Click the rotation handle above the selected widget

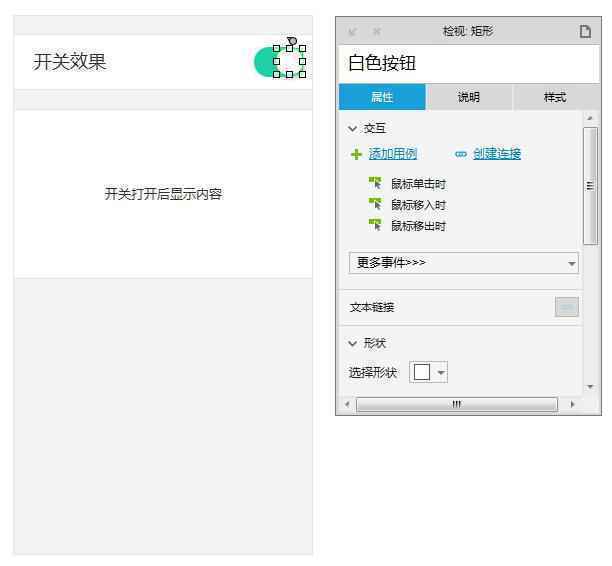tap(292, 41)
